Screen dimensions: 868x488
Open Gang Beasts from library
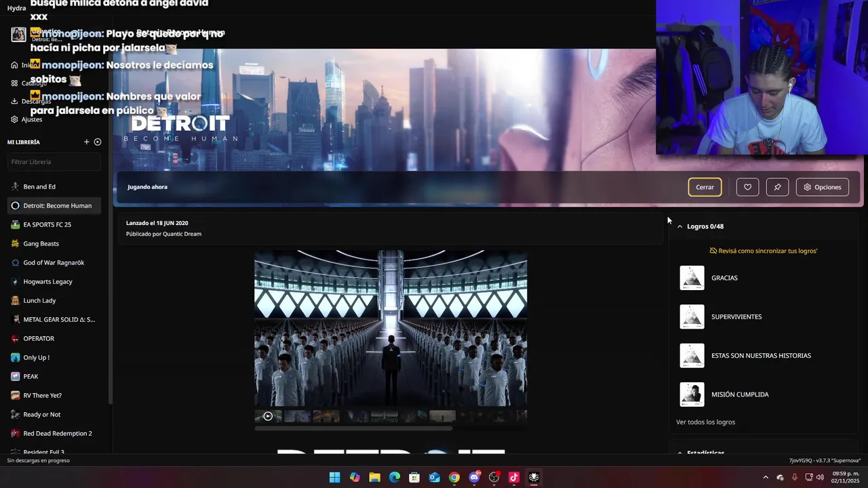pyautogui.click(x=54, y=243)
